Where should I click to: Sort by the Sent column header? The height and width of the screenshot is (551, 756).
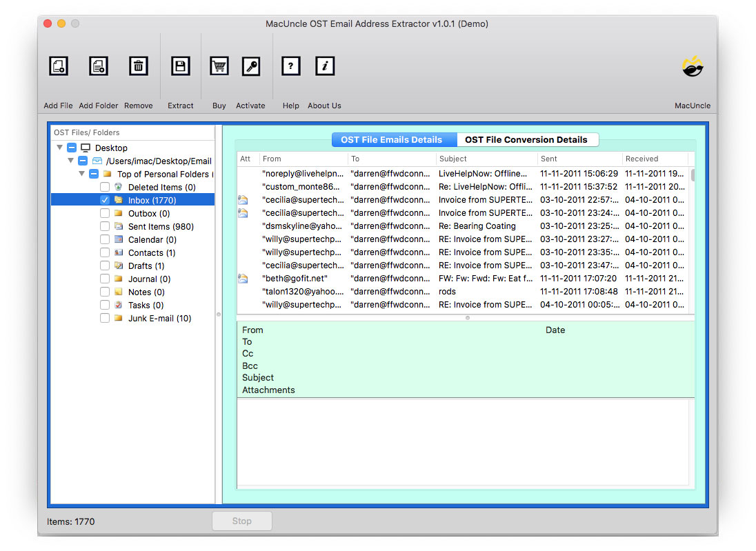[579, 159]
